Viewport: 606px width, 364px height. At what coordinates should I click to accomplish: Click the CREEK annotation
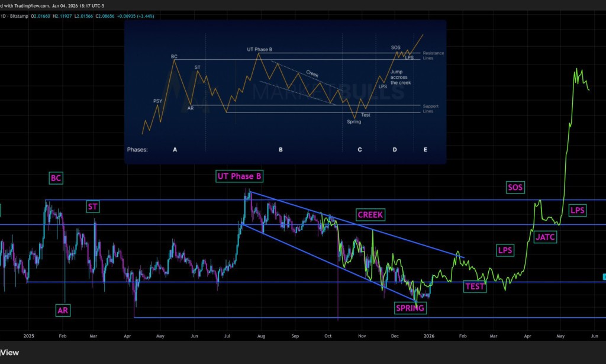coord(370,214)
